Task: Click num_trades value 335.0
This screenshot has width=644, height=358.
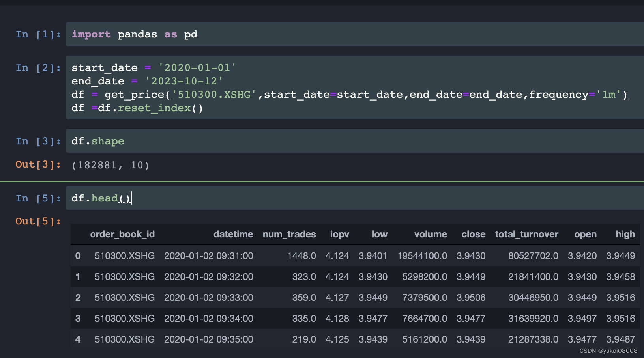Action: [304, 319]
